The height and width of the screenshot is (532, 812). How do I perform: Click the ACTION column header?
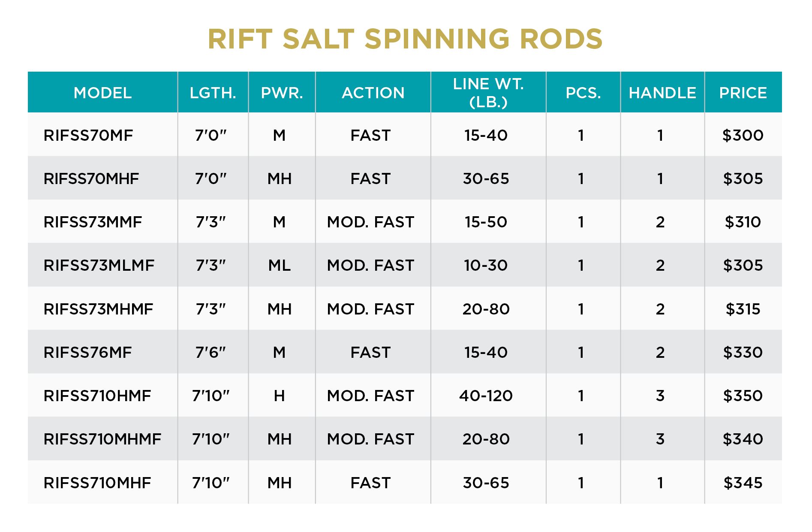[x=373, y=93]
